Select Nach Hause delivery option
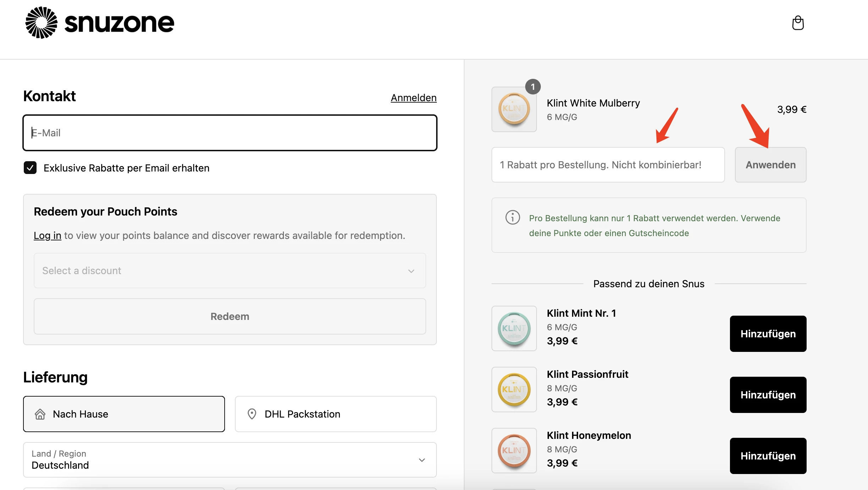The width and height of the screenshot is (868, 490). (x=124, y=414)
